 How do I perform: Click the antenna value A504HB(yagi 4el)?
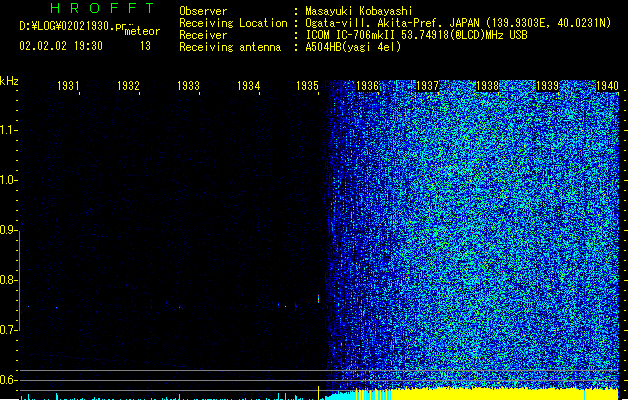pyautogui.click(x=353, y=47)
